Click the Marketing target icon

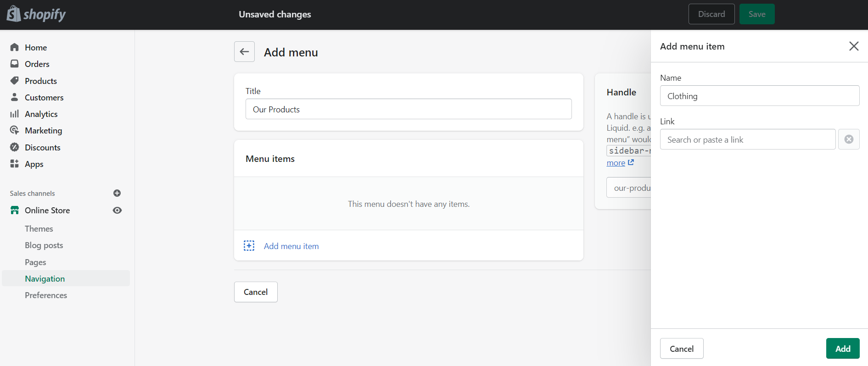pyautogui.click(x=15, y=130)
